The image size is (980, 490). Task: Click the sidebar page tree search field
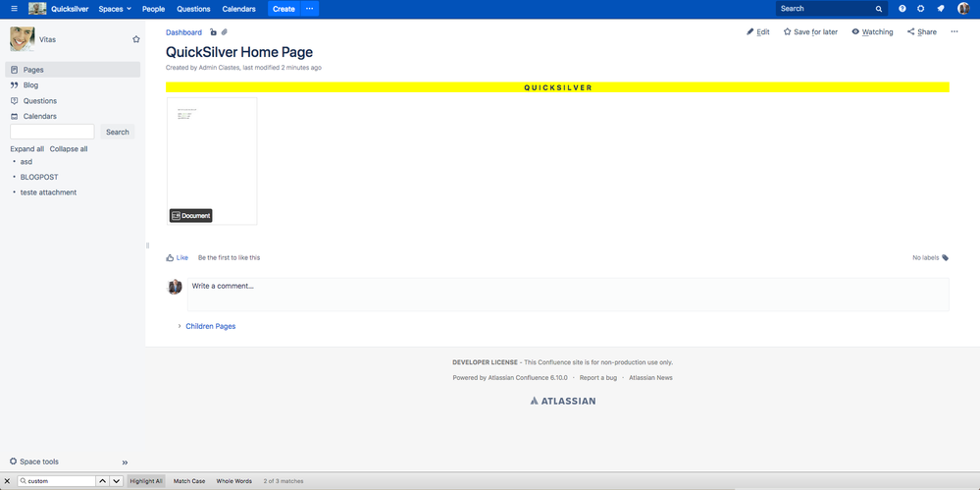[x=53, y=132]
